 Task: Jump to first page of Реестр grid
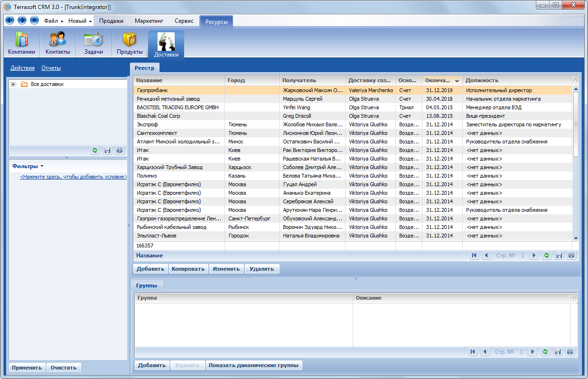tap(474, 256)
